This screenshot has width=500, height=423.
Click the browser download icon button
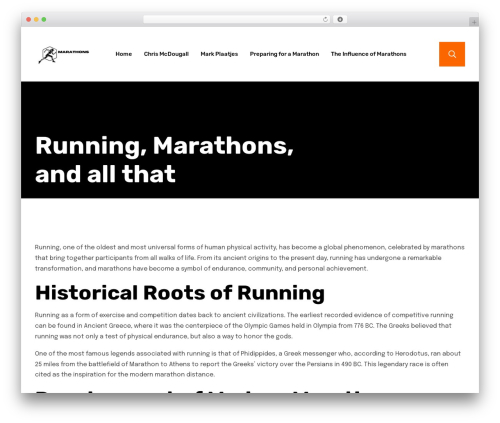(x=340, y=19)
